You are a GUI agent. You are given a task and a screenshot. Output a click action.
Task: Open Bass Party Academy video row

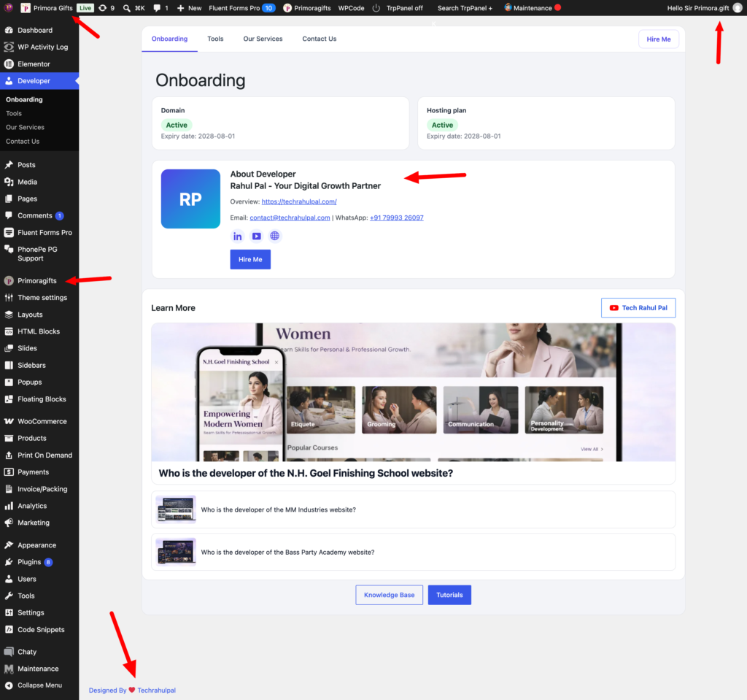[414, 552]
